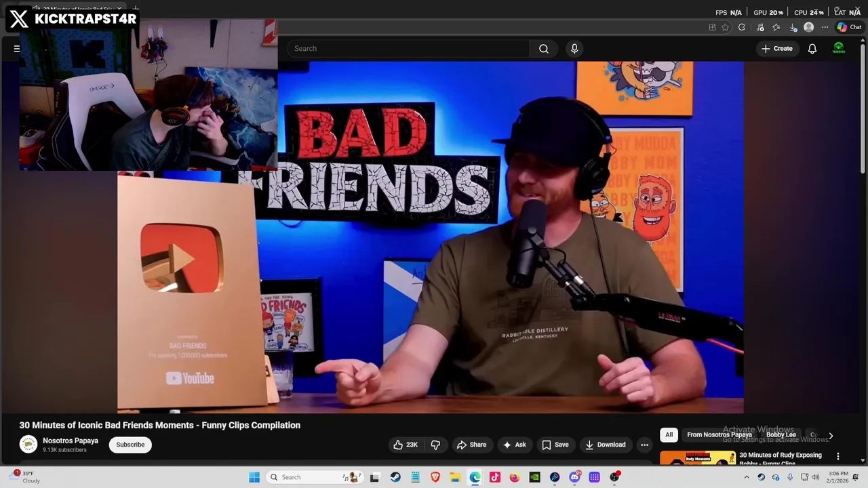Open the Edge media control music icon
The image size is (868, 488).
click(759, 27)
